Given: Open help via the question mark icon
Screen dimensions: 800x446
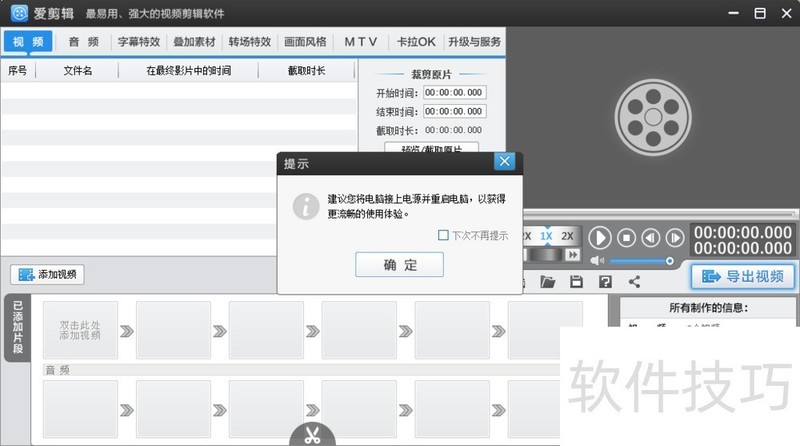Looking at the screenshot, I should [x=604, y=283].
